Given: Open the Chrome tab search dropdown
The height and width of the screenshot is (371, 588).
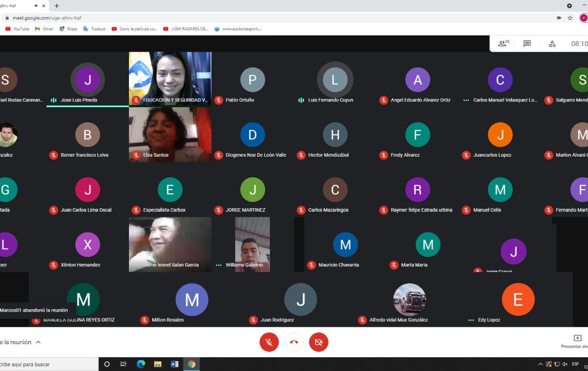Looking at the screenshot, I should tap(569, 6).
